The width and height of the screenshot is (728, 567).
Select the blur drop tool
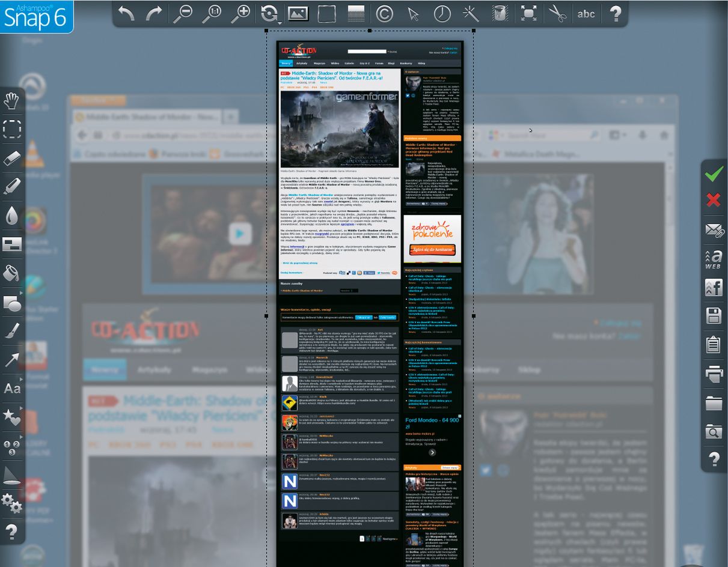pyautogui.click(x=12, y=215)
